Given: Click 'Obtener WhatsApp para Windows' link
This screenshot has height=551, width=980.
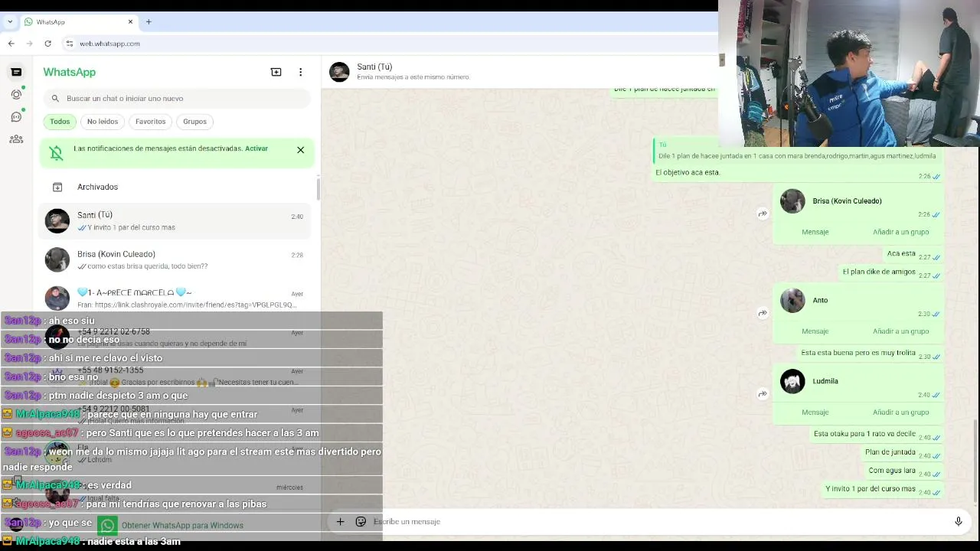Looking at the screenshot, I should pyautogui.click(x=182, y=526).
